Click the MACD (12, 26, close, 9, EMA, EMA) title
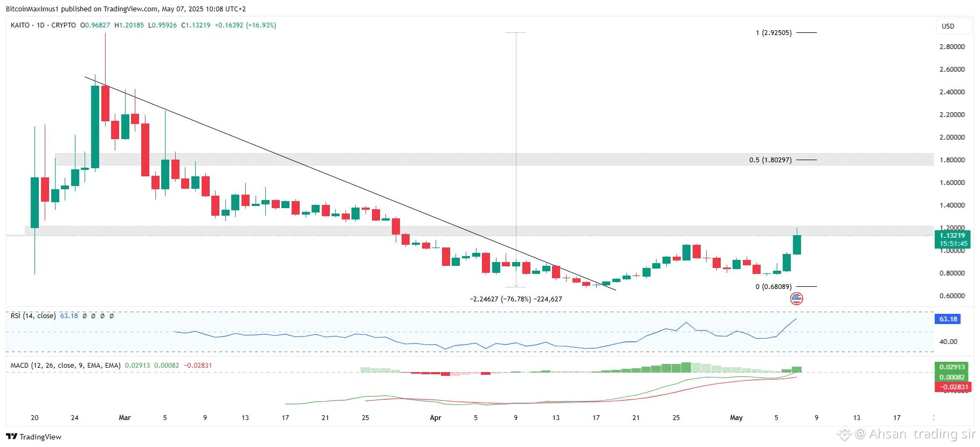Screen dimensions: 980x447 coord(66,366)
